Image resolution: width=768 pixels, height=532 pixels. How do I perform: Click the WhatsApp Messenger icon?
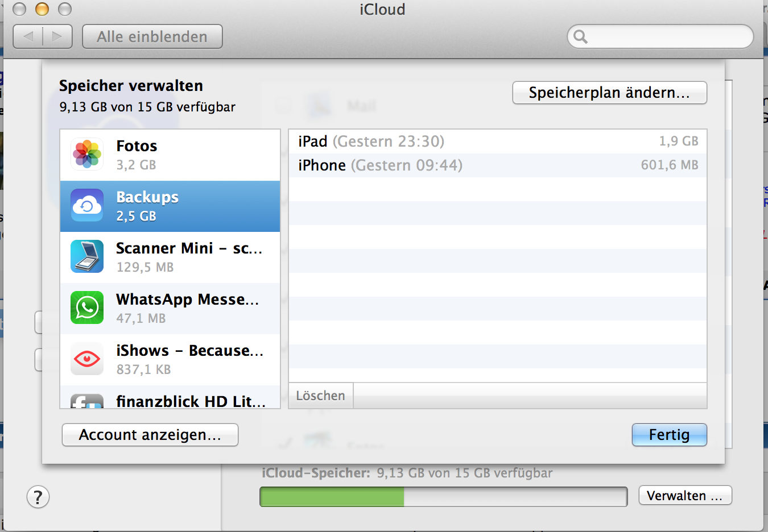87,307
